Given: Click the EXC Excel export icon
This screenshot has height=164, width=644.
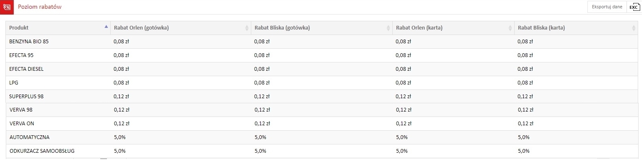Looking at the screenshot, I should coord(634,7).
